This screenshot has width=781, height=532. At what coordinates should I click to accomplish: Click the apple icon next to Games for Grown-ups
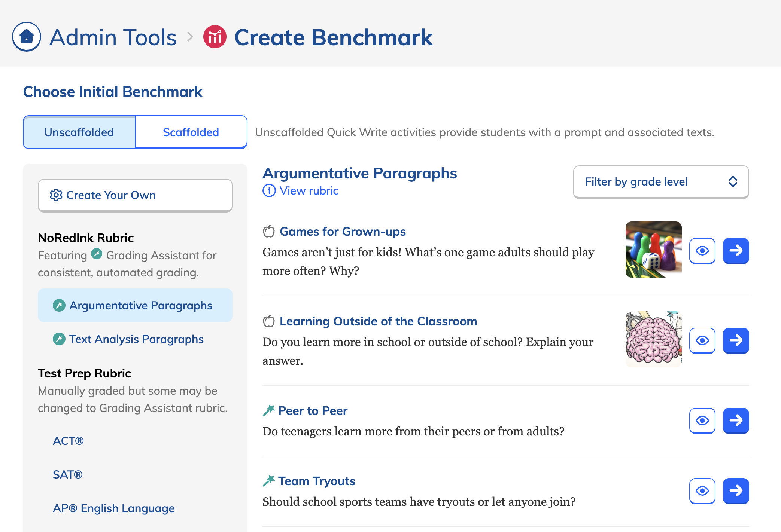click(269, 232)
